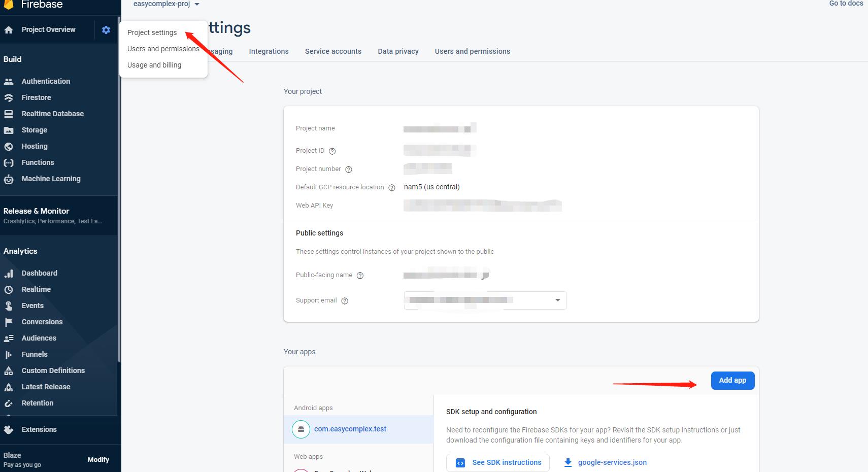
Task: Open Authentication people icon
Action: (9, 81)
